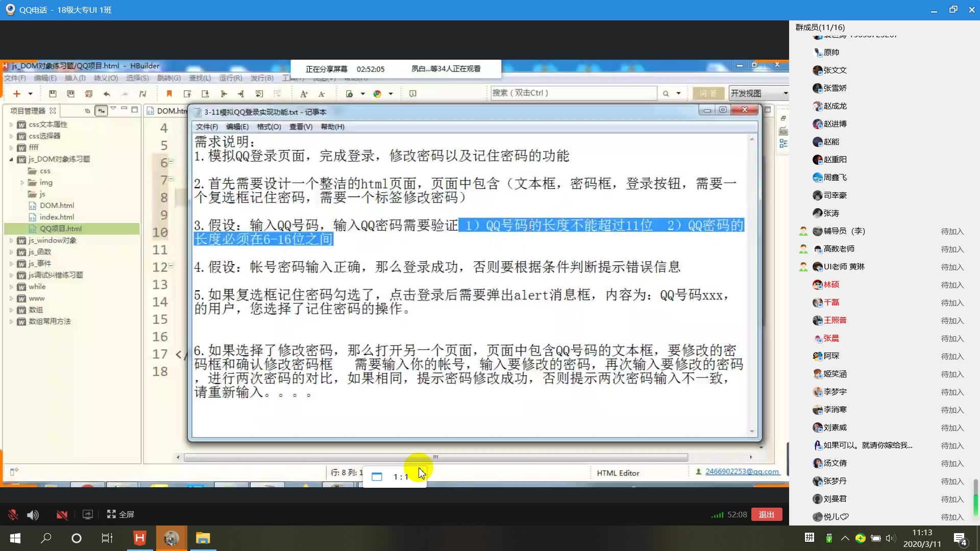
Task: Click the save icon in HBuilder toolbar
Action: point(53,94)
